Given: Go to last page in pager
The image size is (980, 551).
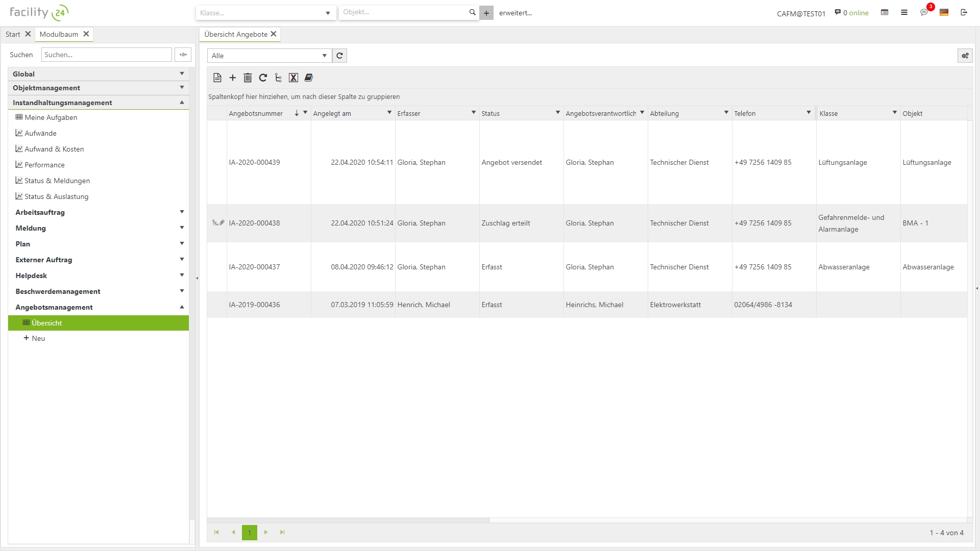Looking at the screenshot, I should [x=282, y=532].
